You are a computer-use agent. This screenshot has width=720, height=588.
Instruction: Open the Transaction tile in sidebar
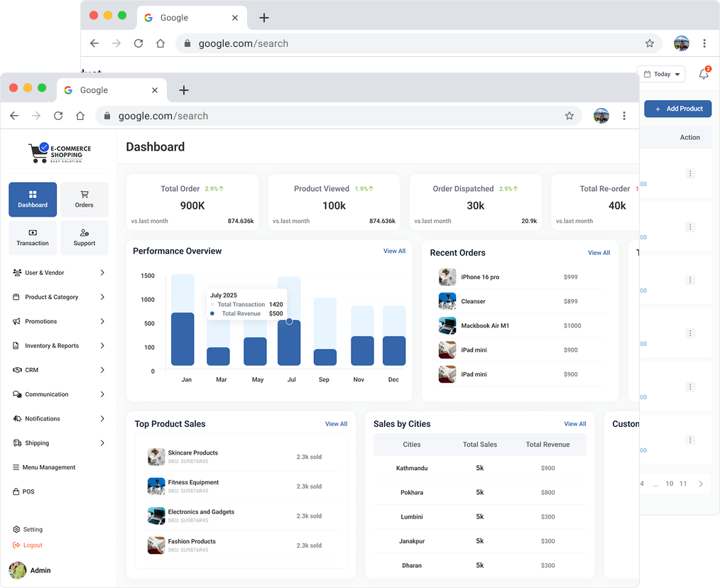pos(33,238)
